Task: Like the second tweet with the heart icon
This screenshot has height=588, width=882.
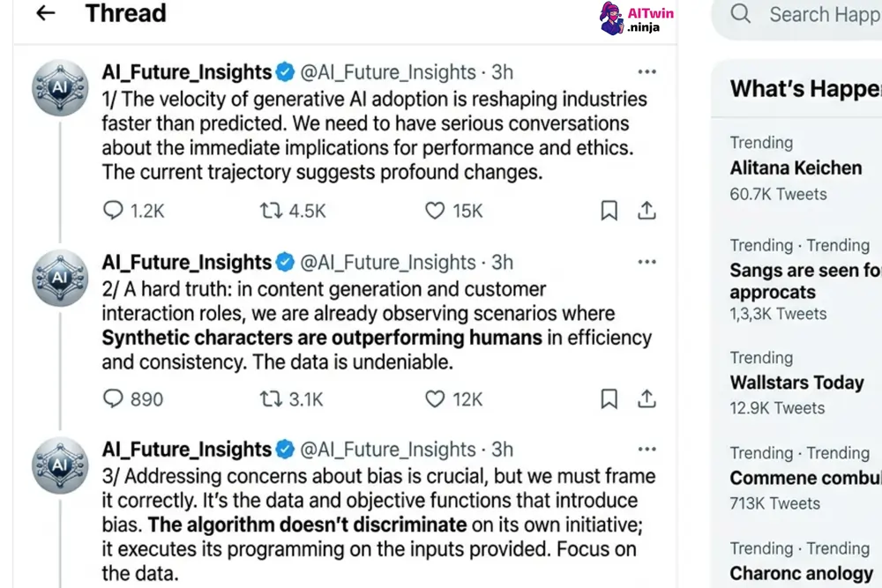Action: (434, 399)
